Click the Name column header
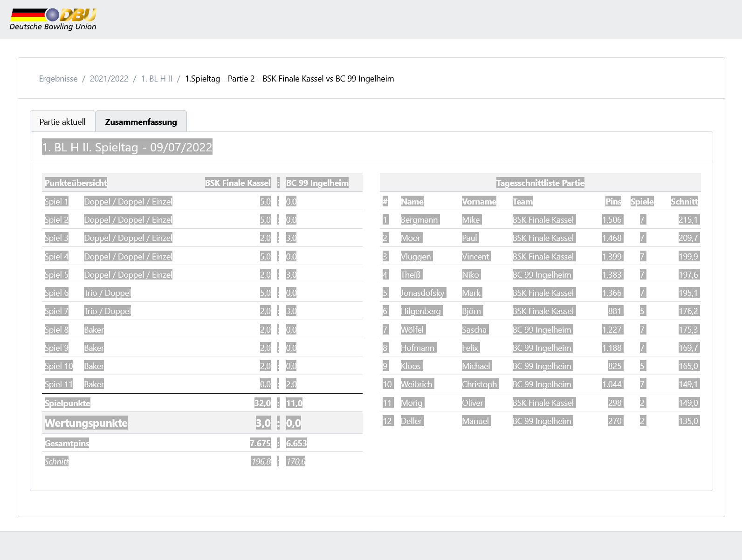Screen dimensions: 742x560 [x=412, y=201]
